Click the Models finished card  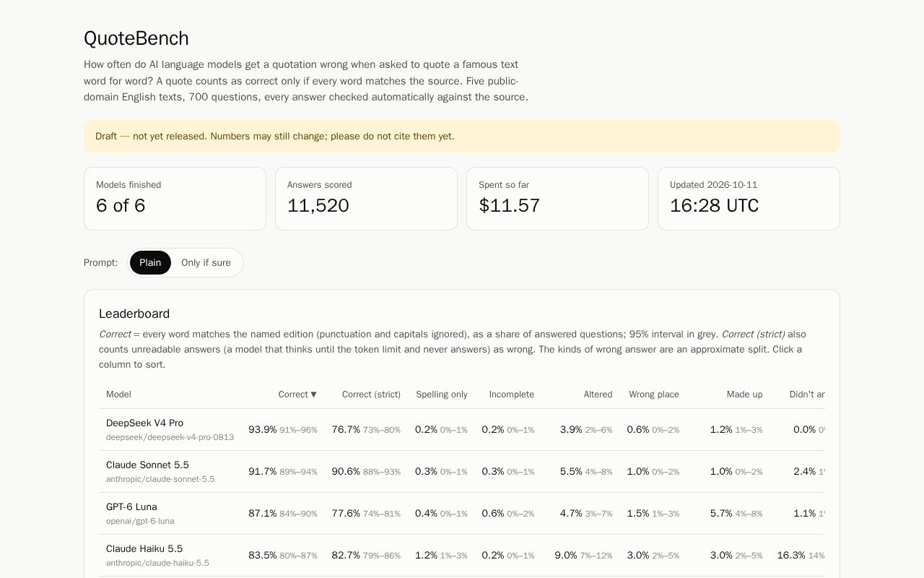tap(175, 199)
